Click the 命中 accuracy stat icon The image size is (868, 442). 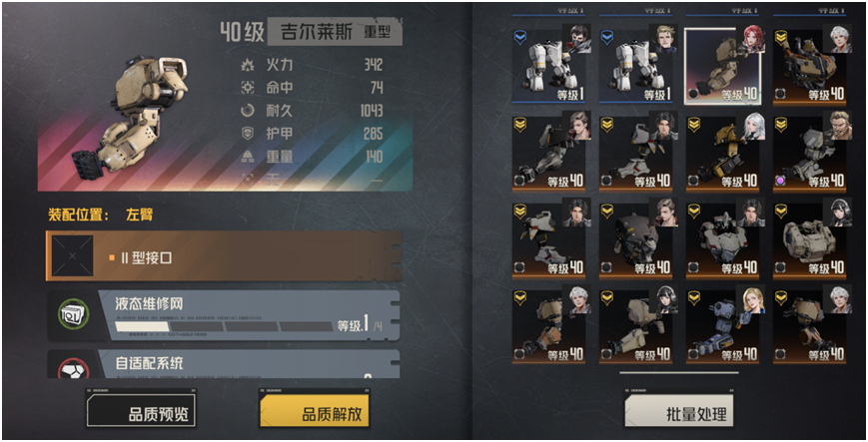248,88
